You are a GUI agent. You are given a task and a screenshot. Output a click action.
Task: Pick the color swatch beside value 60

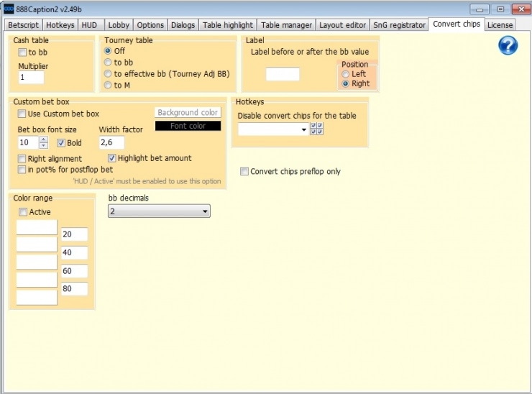tap(37, 262)
